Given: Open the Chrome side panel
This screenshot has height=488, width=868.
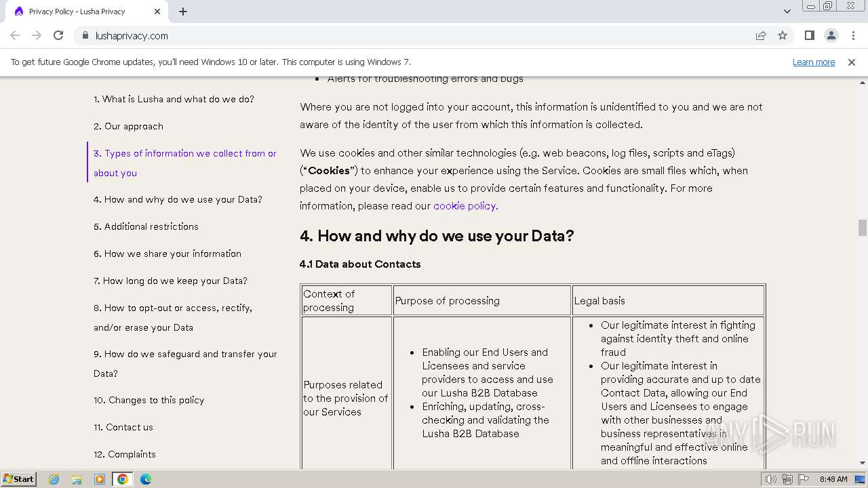Looking at the screenshot, I should click(809, 36).
